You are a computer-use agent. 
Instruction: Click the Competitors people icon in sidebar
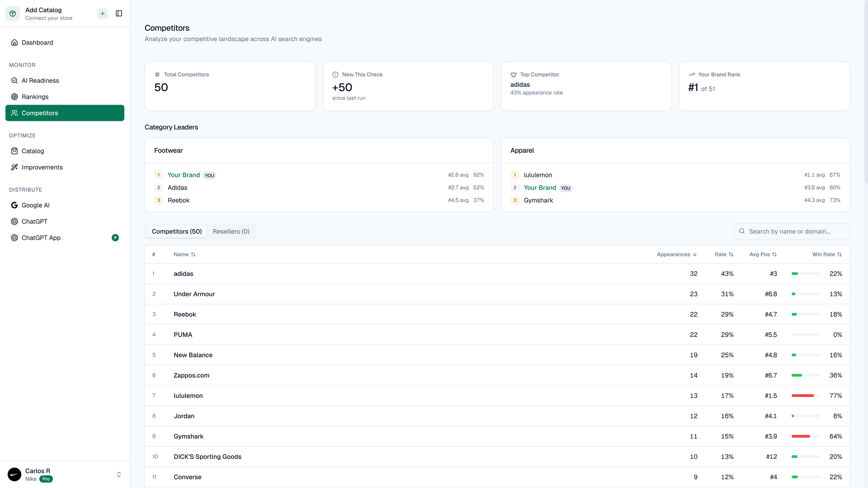click(x=14, y=113)
